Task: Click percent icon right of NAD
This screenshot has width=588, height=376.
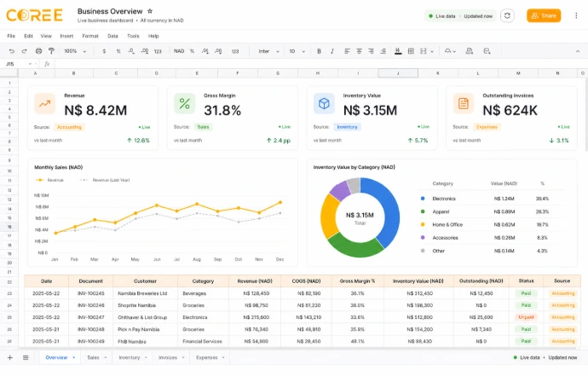Action: point(192,51)
